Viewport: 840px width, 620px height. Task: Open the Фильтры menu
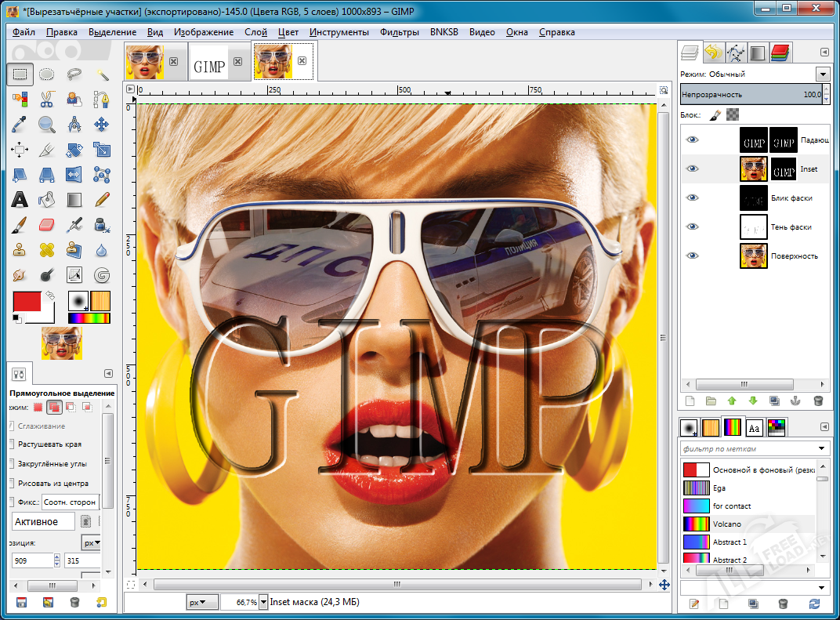pos(401,32)
